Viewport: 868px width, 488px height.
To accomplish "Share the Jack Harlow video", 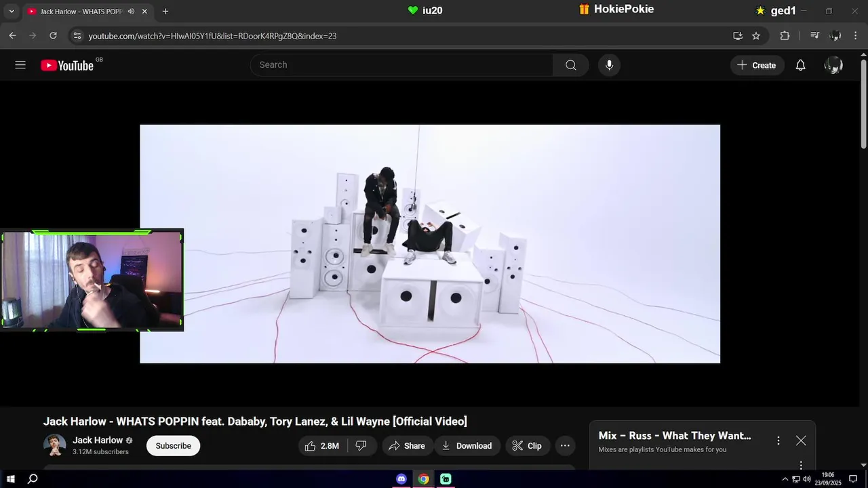I will (x=407, y=445).
